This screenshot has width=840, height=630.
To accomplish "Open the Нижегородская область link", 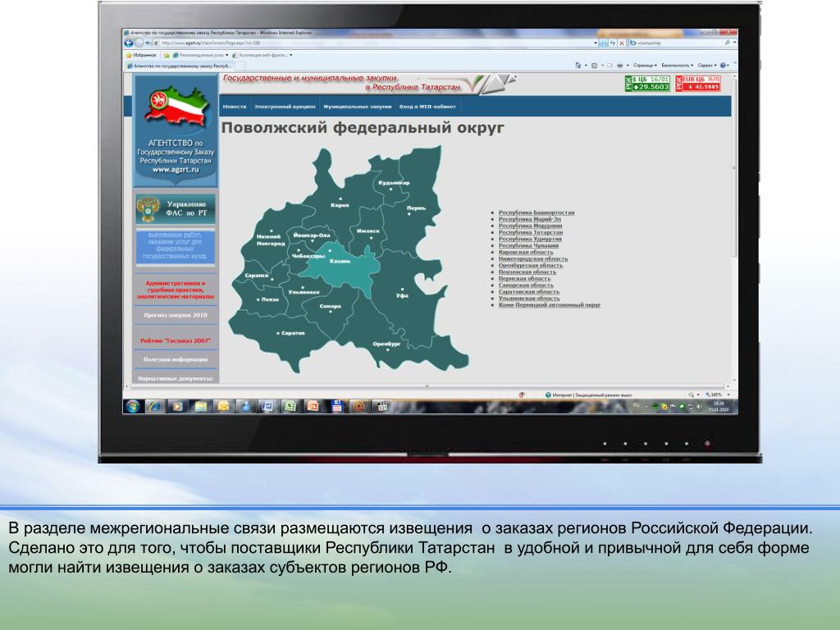I will point(533,258).
